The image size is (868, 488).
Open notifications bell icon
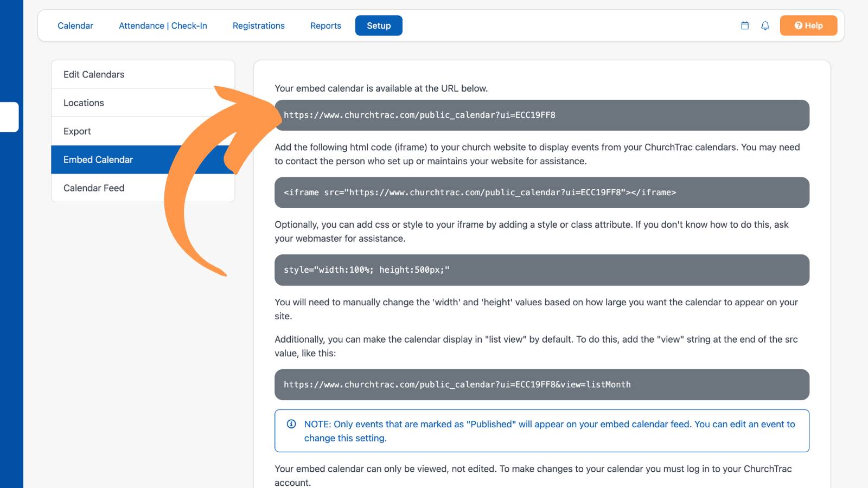point(765,25)
